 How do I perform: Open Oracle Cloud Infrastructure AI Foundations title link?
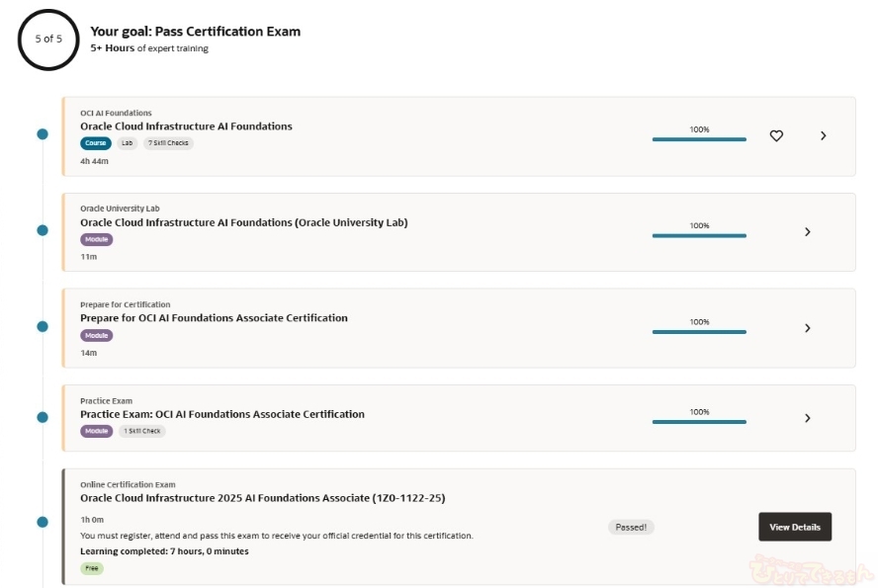coord(186,126)
